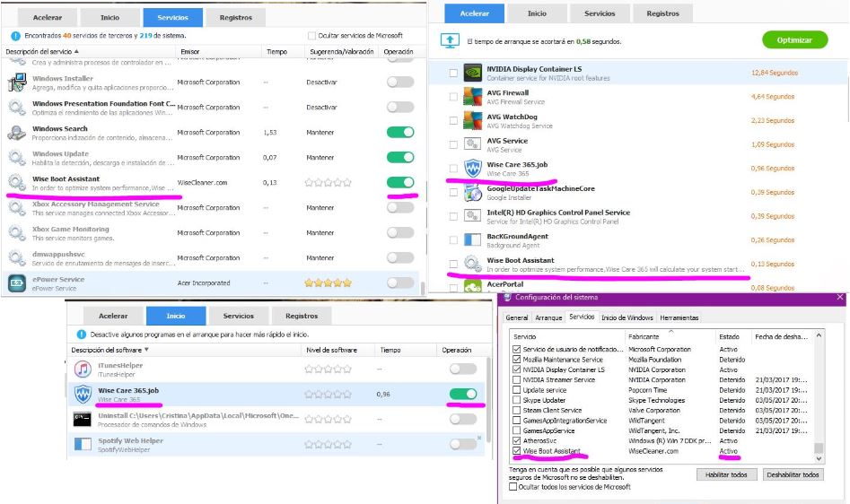Click the Wise Care 365.job shield icon in Acelerar list

[x=473, y=168]
